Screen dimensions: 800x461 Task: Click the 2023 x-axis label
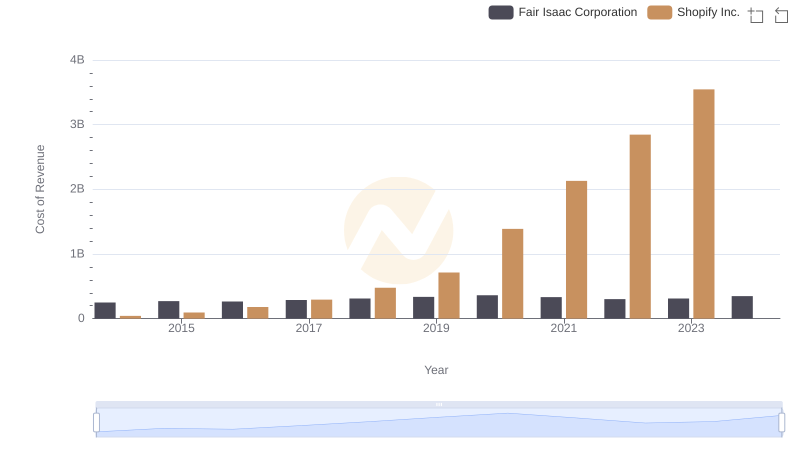click(x=691, y=328)
